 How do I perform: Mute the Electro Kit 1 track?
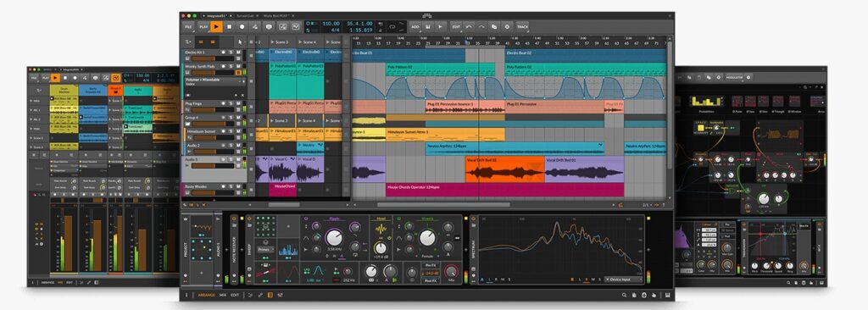(x=238, y=52)
